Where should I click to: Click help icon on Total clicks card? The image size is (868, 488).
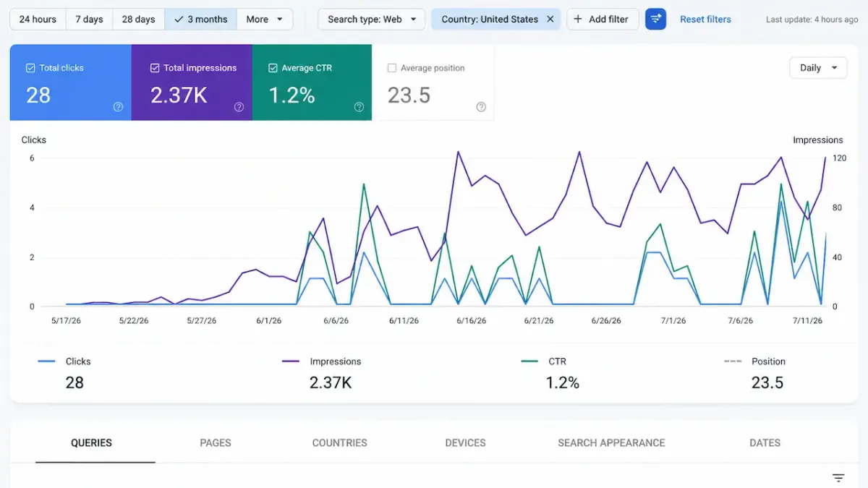coord(119,107)
